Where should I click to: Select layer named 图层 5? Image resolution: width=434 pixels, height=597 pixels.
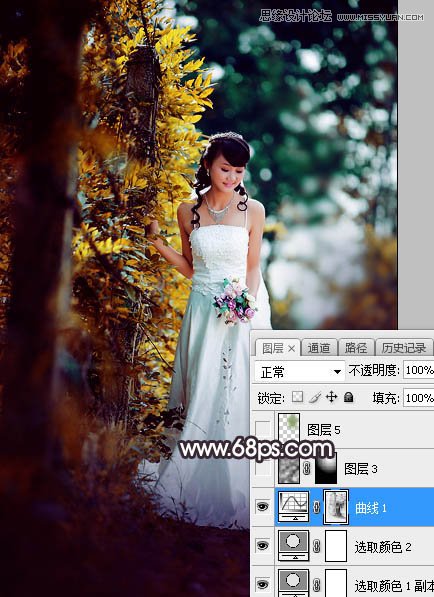(324, 430)
